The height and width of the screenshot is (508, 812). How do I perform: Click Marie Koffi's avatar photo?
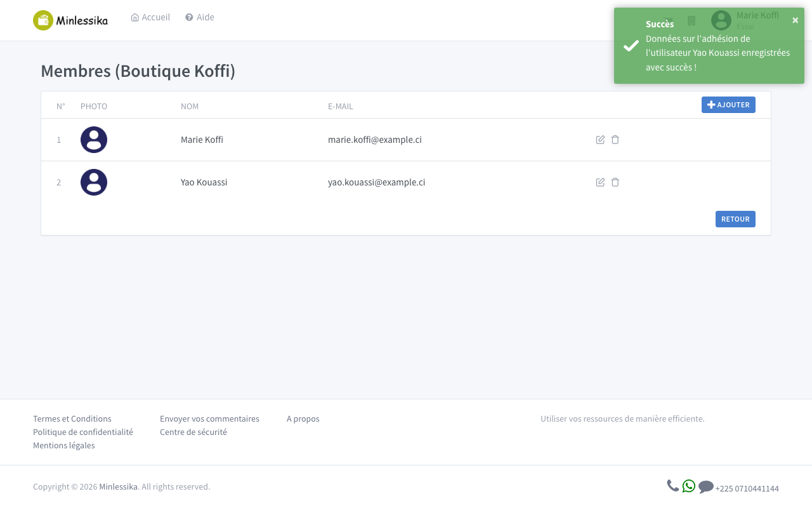click(94, 140)
